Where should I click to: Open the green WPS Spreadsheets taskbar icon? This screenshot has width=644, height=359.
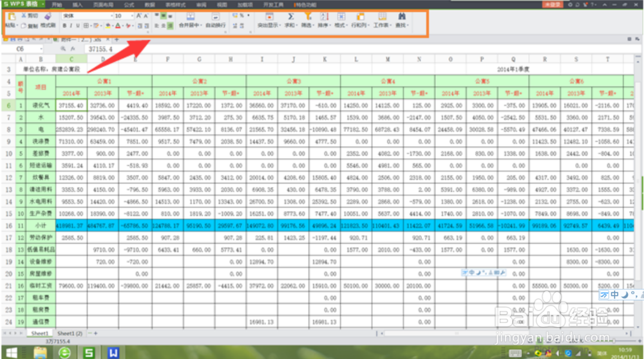point(89,353)
